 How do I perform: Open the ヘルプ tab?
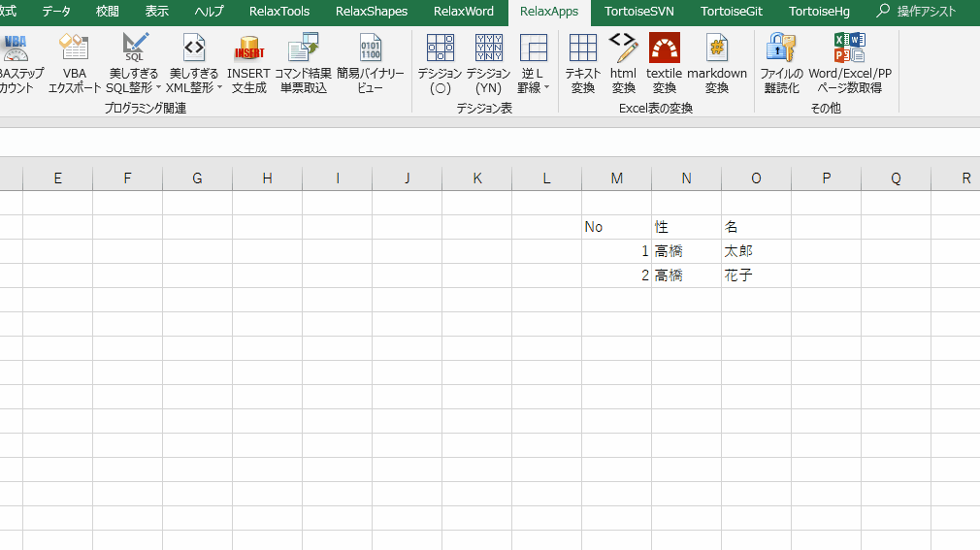(x=209, y=12)
